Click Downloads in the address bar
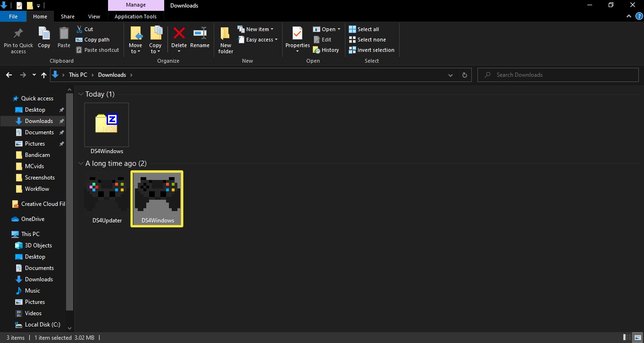 click(112, 75)
